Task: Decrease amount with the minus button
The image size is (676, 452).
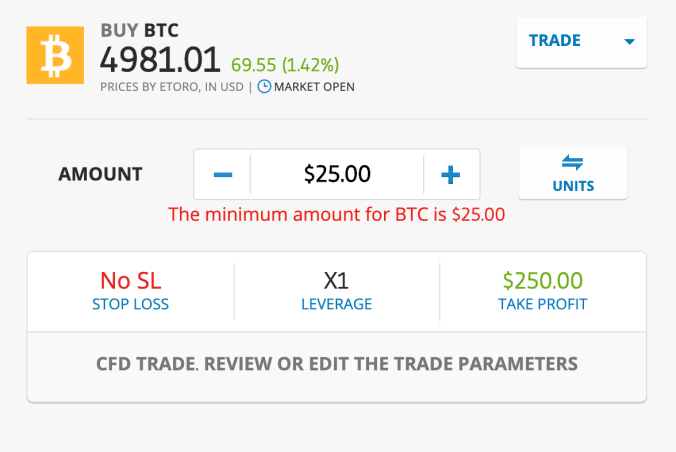Action: 223,175
